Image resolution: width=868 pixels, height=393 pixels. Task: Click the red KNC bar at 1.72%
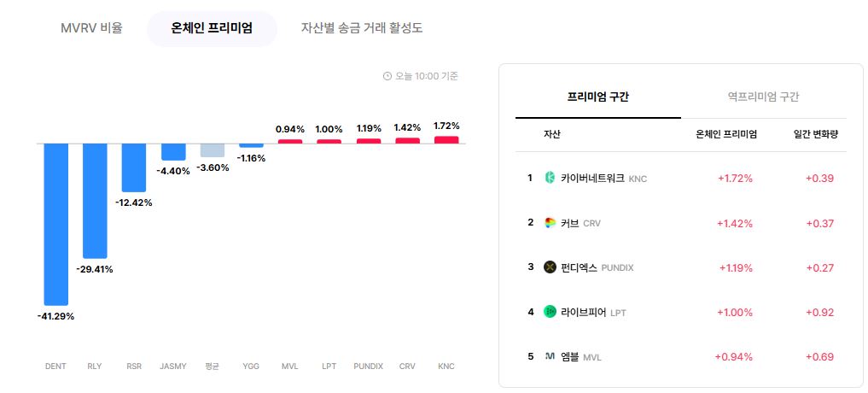(446, 139)
